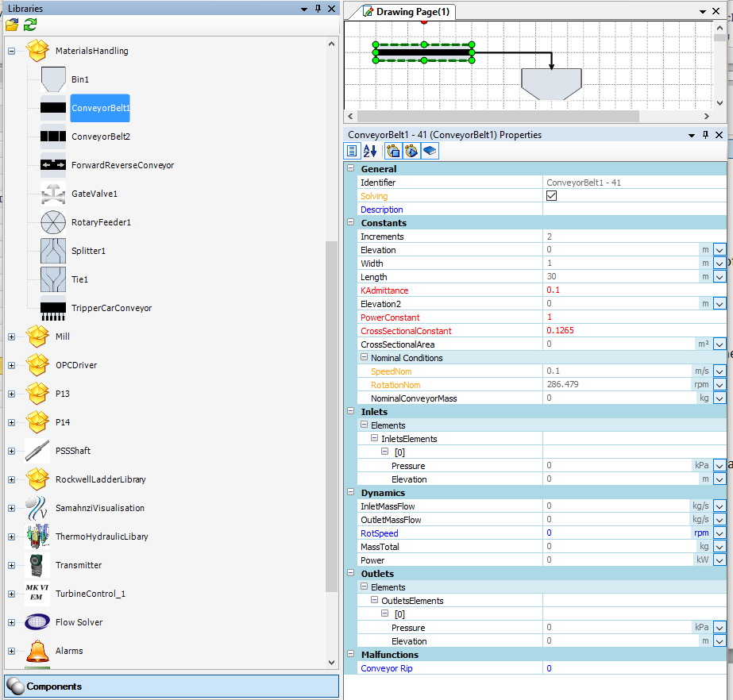
Task: Pin the Properties panel
Action: (704, 135)
